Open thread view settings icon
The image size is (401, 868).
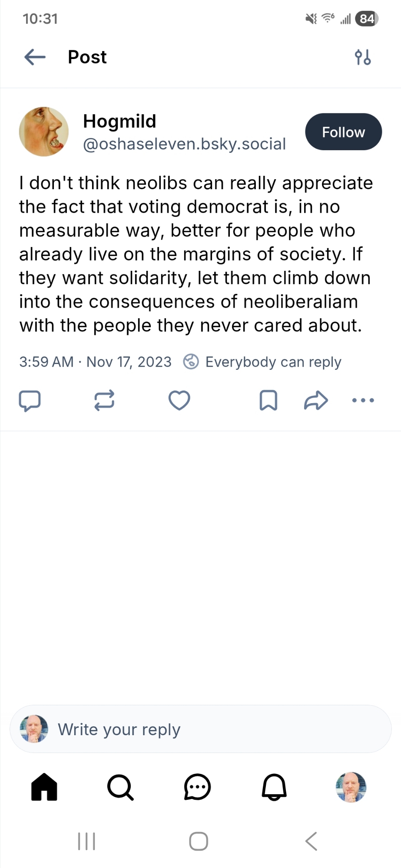coord(363,57)
